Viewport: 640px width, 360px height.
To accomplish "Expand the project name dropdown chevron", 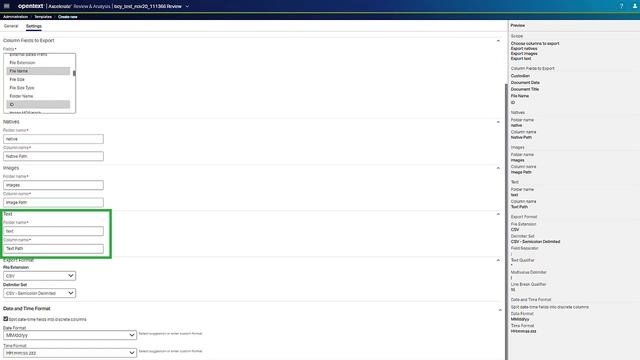I will click(187, 7).
